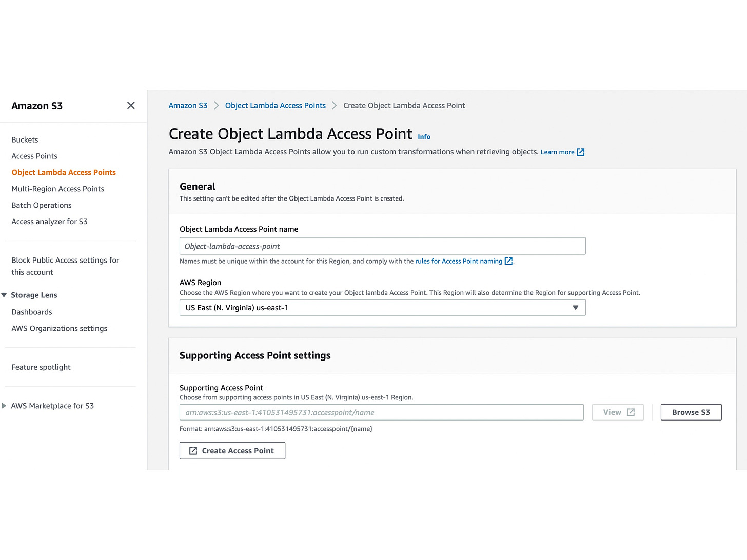This screenshot has width=747, height=560.
Task: Open rules for Access Point naming link
Action: [459, 261]
